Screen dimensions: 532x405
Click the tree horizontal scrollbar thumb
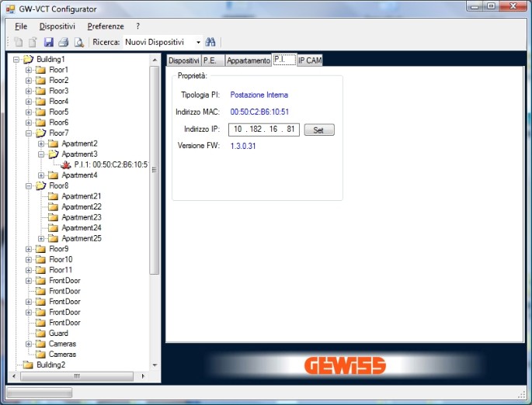click(77, 376)
